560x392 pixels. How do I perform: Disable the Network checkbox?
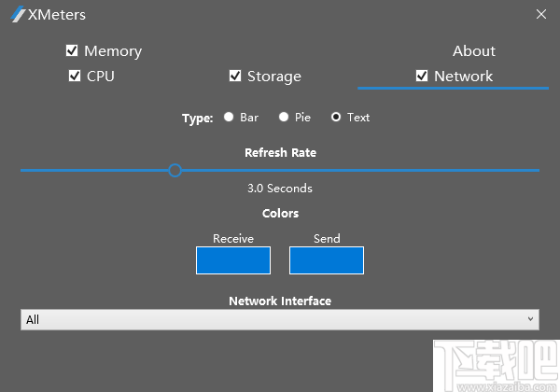(422, 76)
